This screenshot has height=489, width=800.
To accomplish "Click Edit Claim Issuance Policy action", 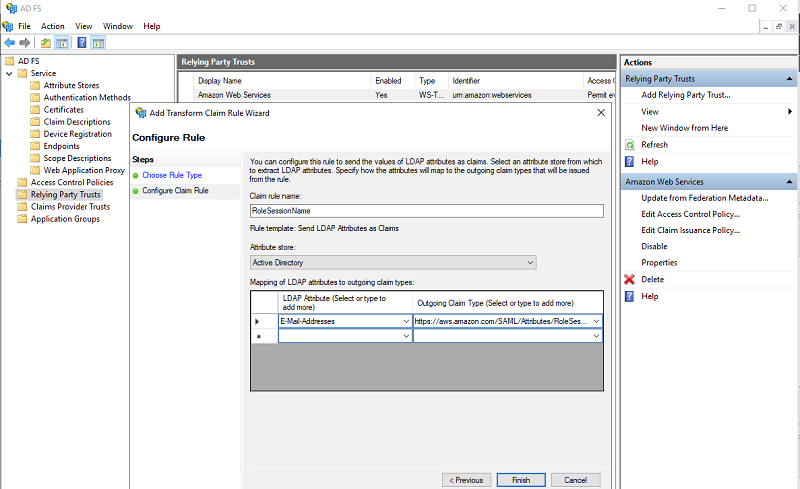I will coord(690,230).
